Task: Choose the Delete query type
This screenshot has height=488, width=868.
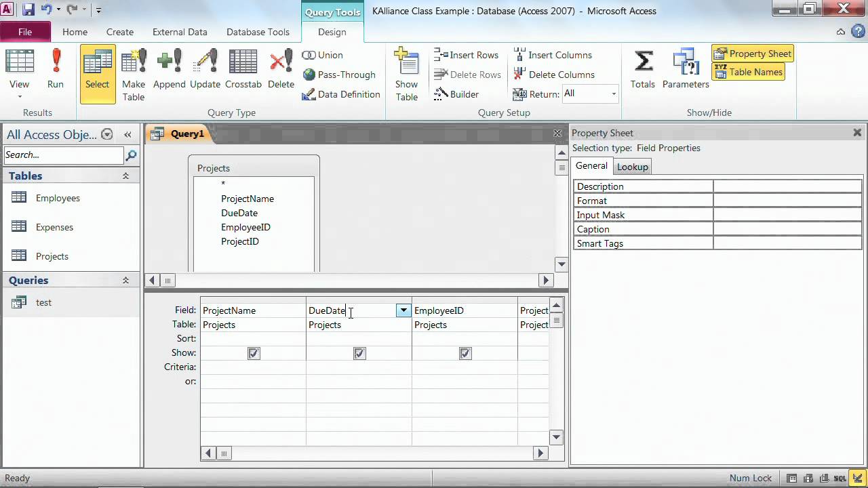Action: pos(281,70)
